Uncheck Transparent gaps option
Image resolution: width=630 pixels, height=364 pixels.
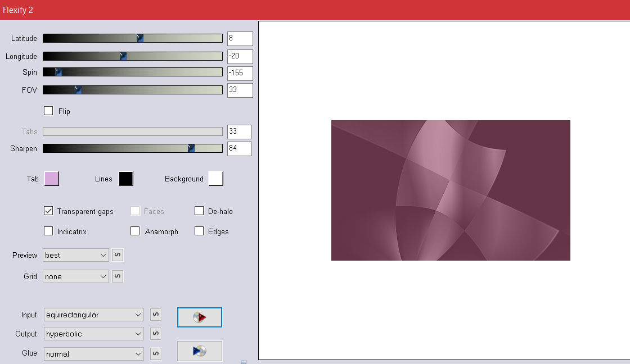click(x=48, y=211)
